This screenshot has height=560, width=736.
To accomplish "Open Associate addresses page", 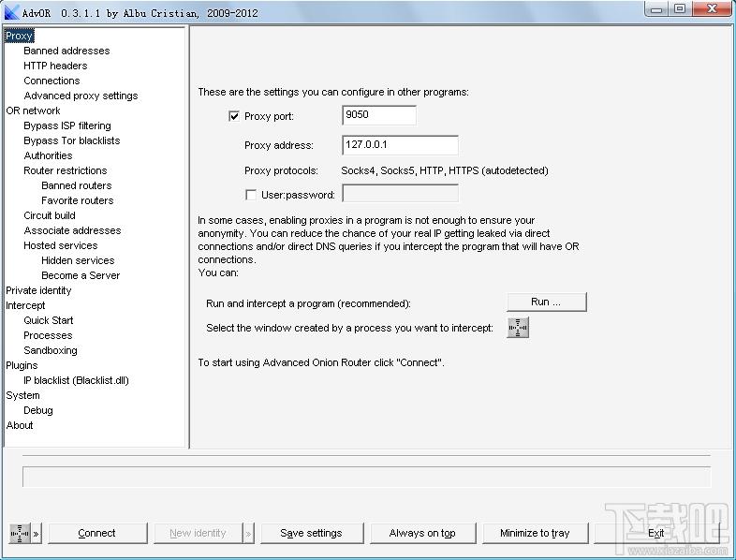I will click(x=72, y=231).
